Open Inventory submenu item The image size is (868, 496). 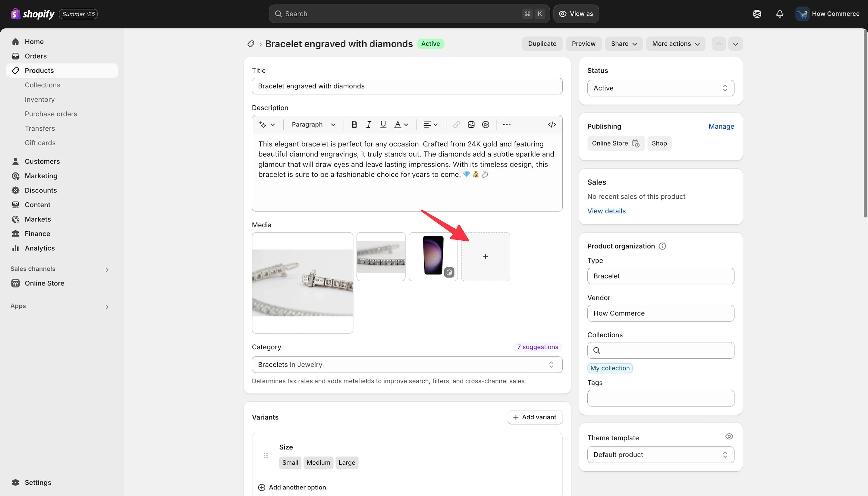click(x=39, y=99)
